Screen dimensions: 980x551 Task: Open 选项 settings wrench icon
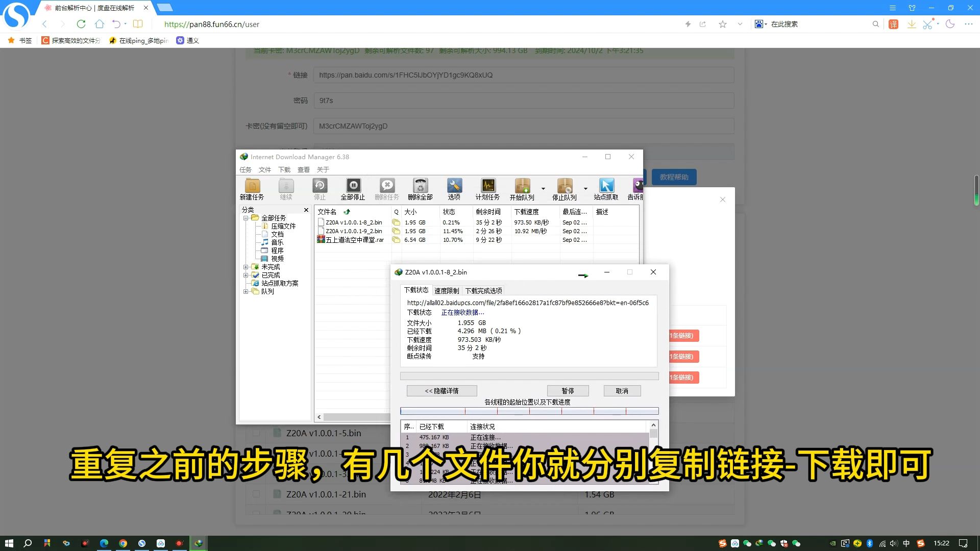[x=454, y=189]
